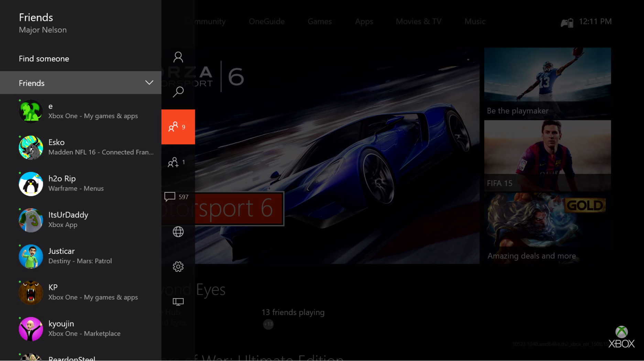Click status Xbox One - Marketplace
Viewport: 644px width, 361px height.
pos(84,334)
